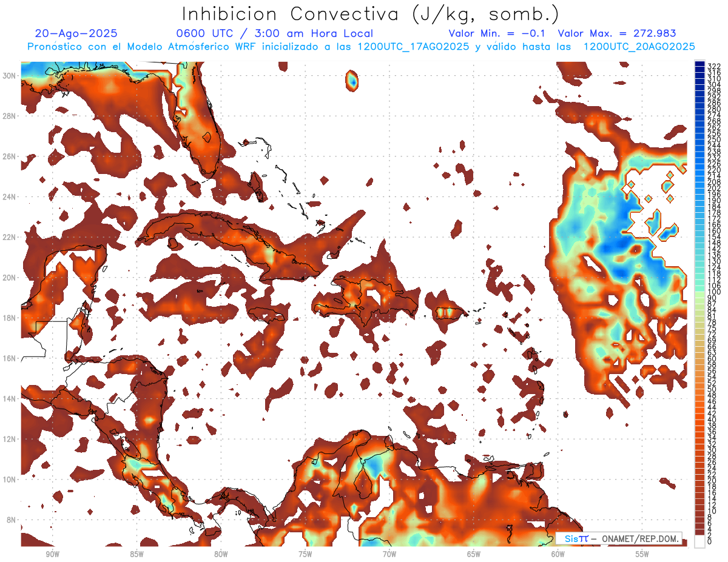728x562 pixels.
Task: Click the '60W' longitude label
Action: pyautogui.click(x=558, y=555)
